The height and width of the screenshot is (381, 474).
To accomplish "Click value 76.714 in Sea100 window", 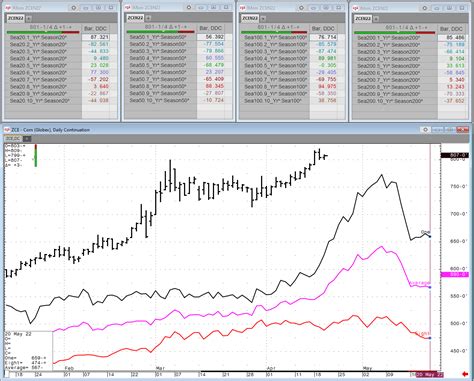I will pos(327,37).
